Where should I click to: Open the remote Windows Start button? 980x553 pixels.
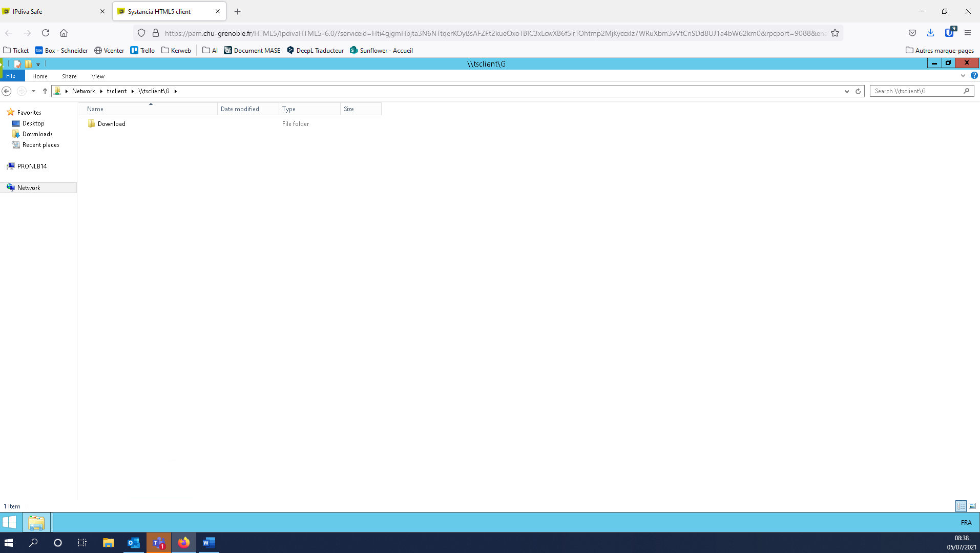pyautogui.click(x=9, y=522)
